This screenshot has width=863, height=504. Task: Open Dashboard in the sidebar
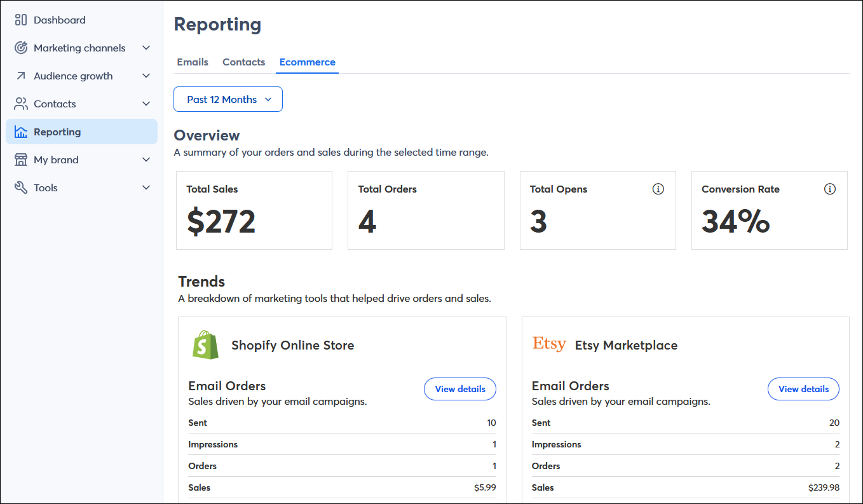click(x=81, y=20)
